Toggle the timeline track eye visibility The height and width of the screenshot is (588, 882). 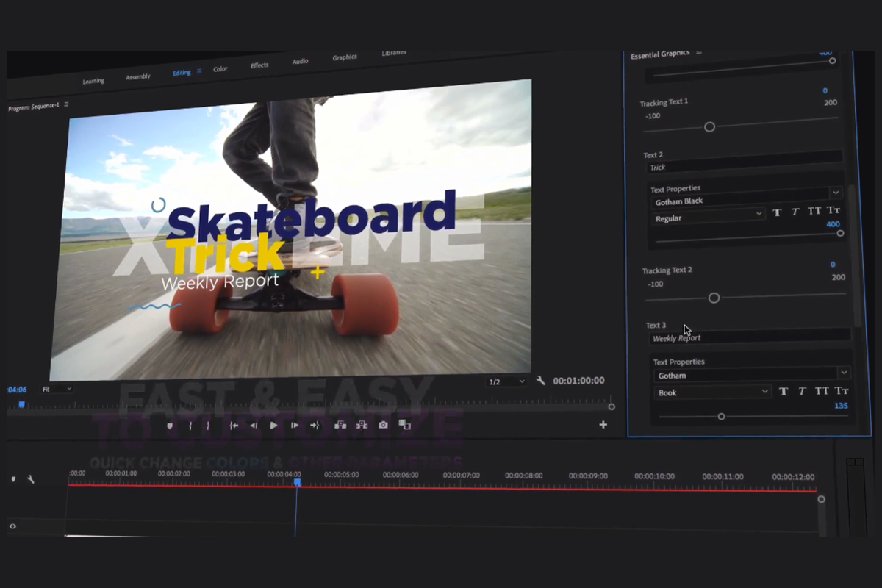pyautogui.click(x=12, y=526)
